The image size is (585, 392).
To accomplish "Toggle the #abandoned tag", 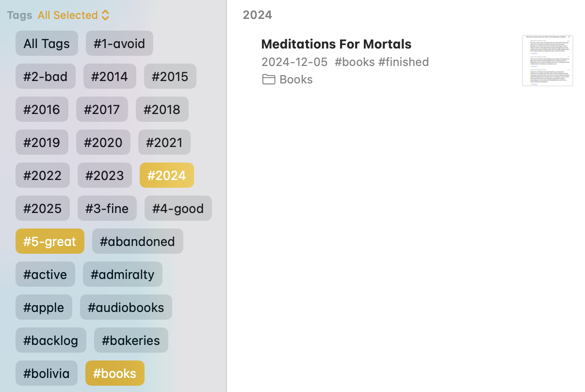I will (137, 241).
